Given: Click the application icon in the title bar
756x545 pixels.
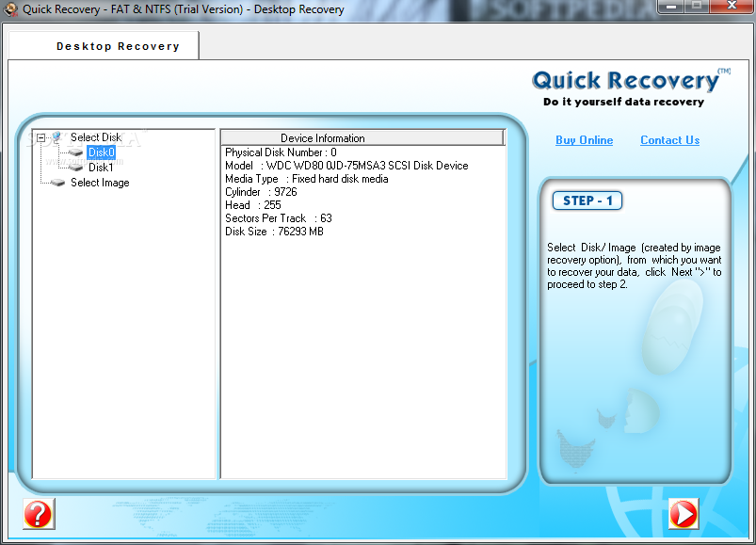Looking at the screenshot, I should click(x=10, y=9).
